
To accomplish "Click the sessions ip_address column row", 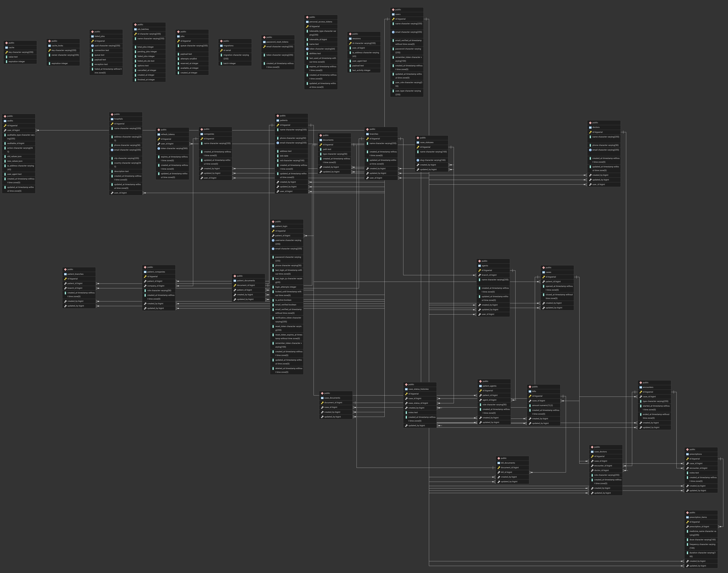I will coord(365,54).
